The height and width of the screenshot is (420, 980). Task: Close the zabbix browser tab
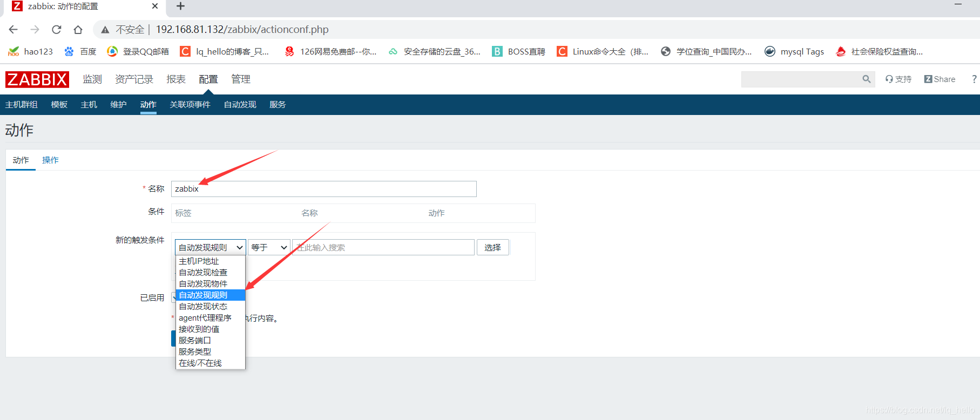tap(155, 6)
